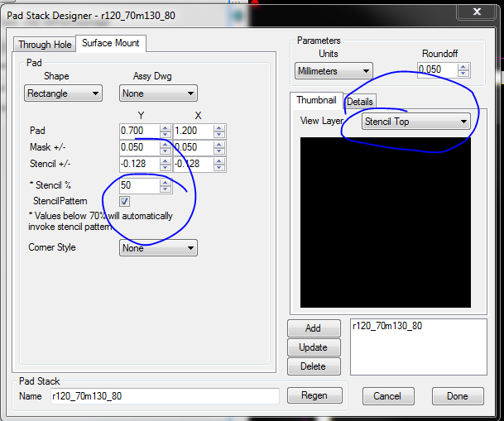
Task: Increase Mask Y value with up arrow
Action: (x=166, y=144)
